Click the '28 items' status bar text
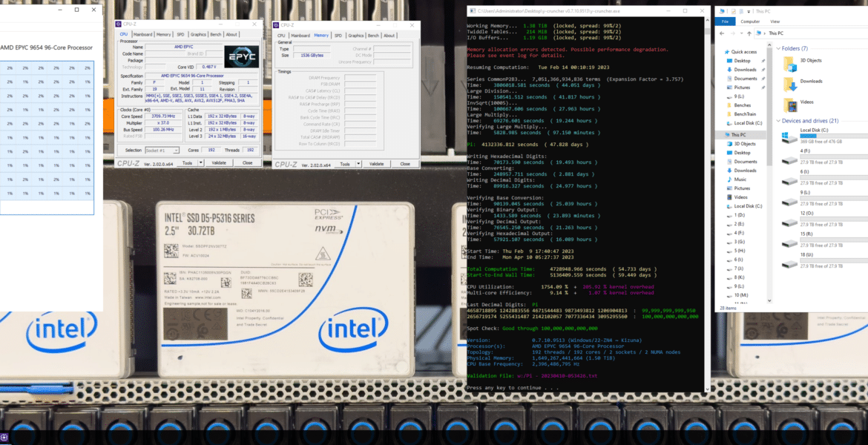This screenshot has width=868, height=445. tap(726, 309)
